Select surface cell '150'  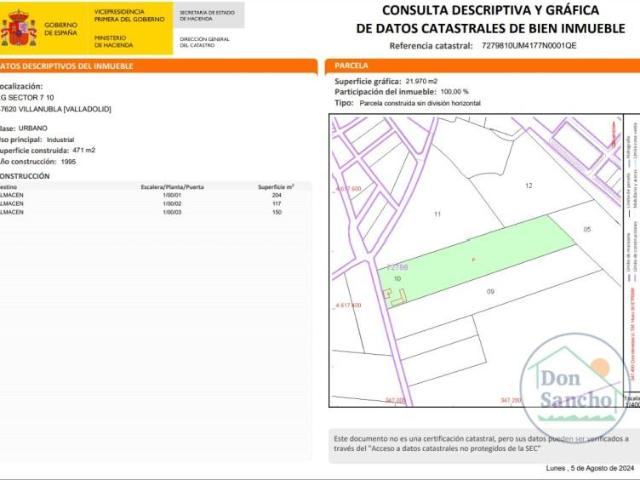coord(277,212)
